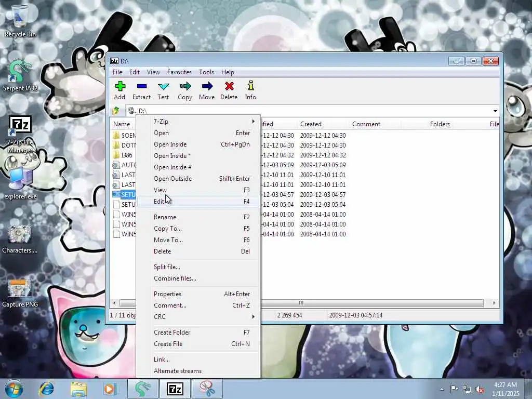
Task: Open the Help menu
Action: (x=228, y=72)
